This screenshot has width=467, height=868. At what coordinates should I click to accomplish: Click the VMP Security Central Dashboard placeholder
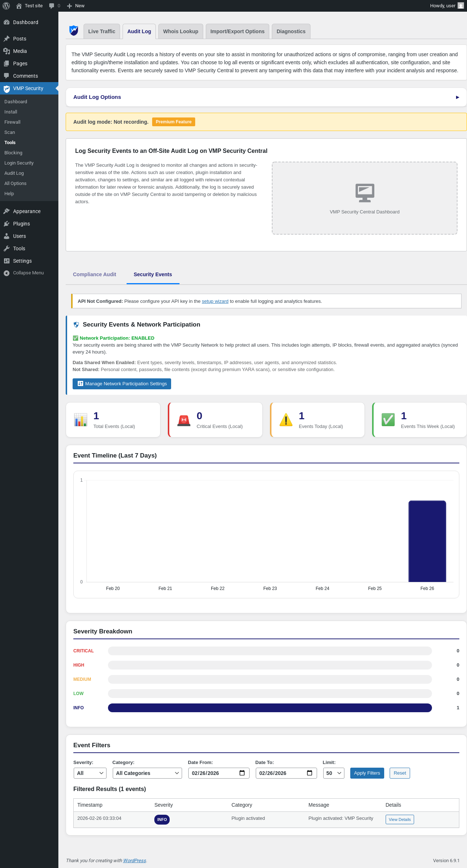(365, 198)
